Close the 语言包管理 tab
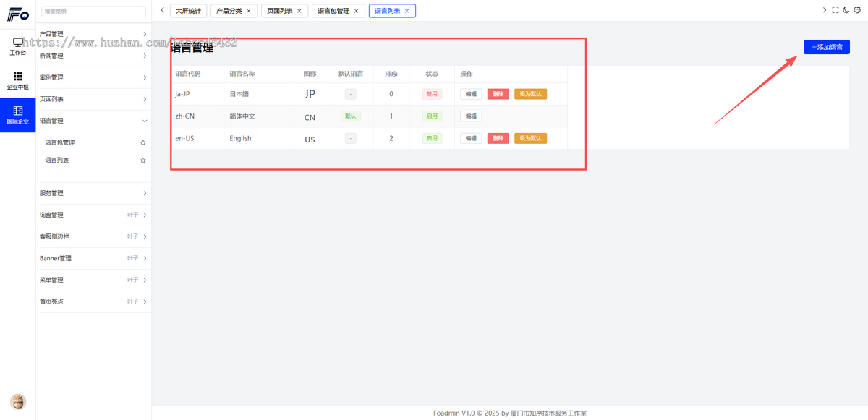This screenshot has width=868, height=420. 356,11
